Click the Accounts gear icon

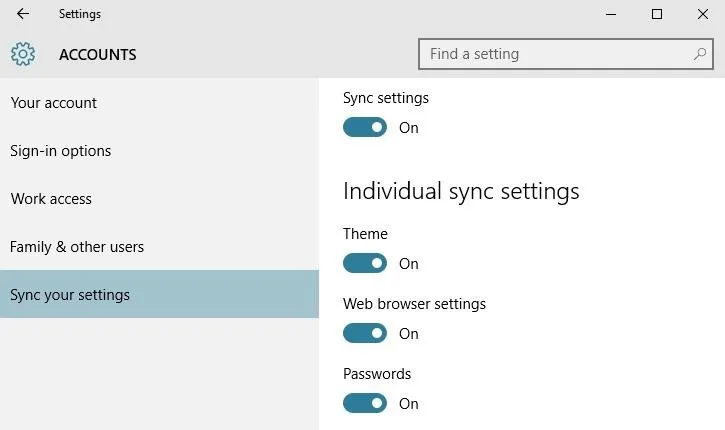[23, 54]
